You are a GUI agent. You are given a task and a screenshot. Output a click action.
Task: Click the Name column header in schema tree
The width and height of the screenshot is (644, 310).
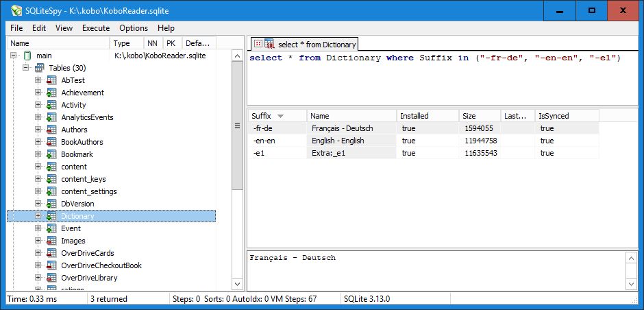(x=58, y=43)
